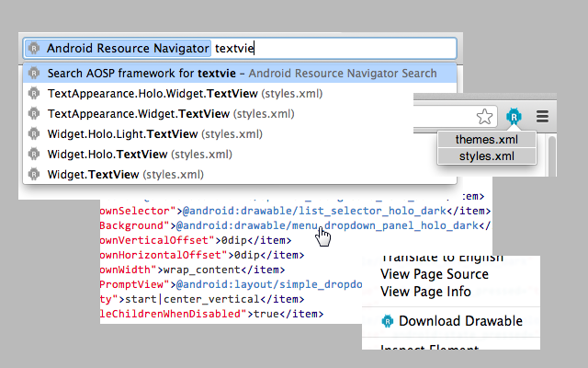Image resolution: width=588 pixels, height=368 pixels.
Task: Open themes.xml from the extension popup
Action: [x=487, y=139]
